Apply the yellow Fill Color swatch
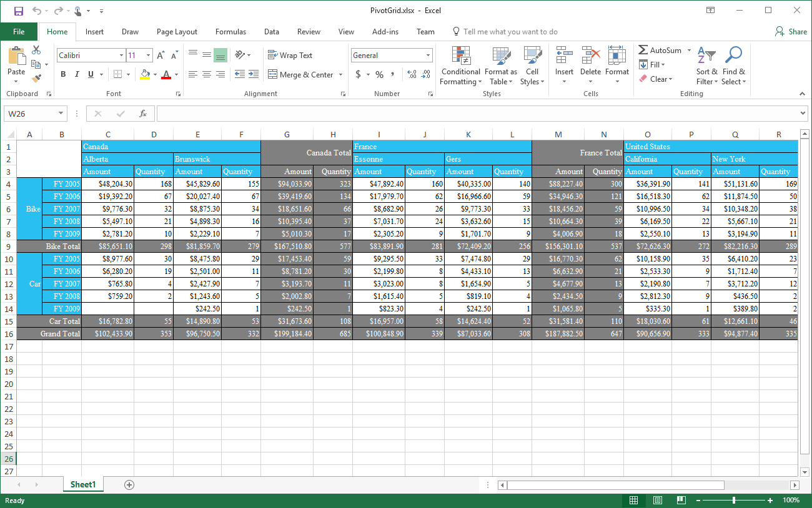 tap(145, 74)
